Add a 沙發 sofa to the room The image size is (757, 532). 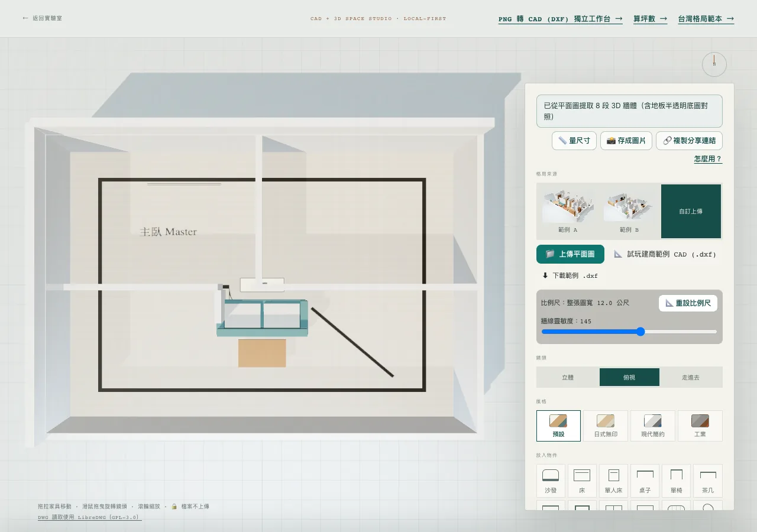coord(551,481)
